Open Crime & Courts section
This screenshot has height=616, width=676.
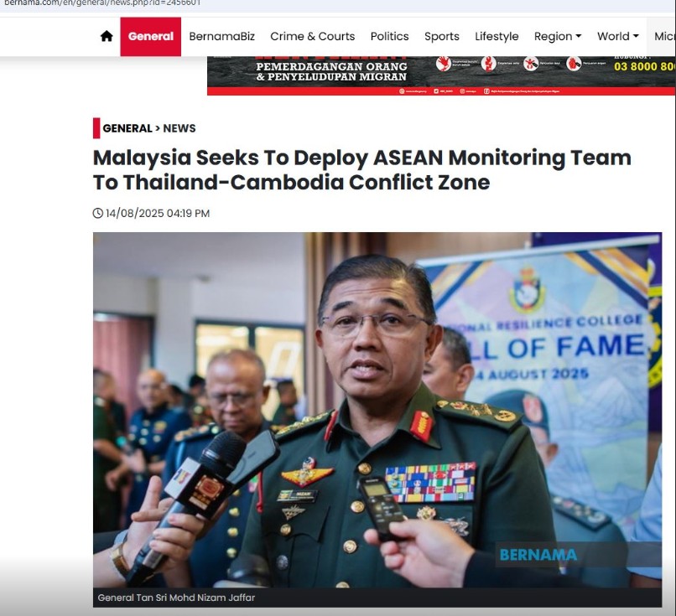tap(313, 37)
